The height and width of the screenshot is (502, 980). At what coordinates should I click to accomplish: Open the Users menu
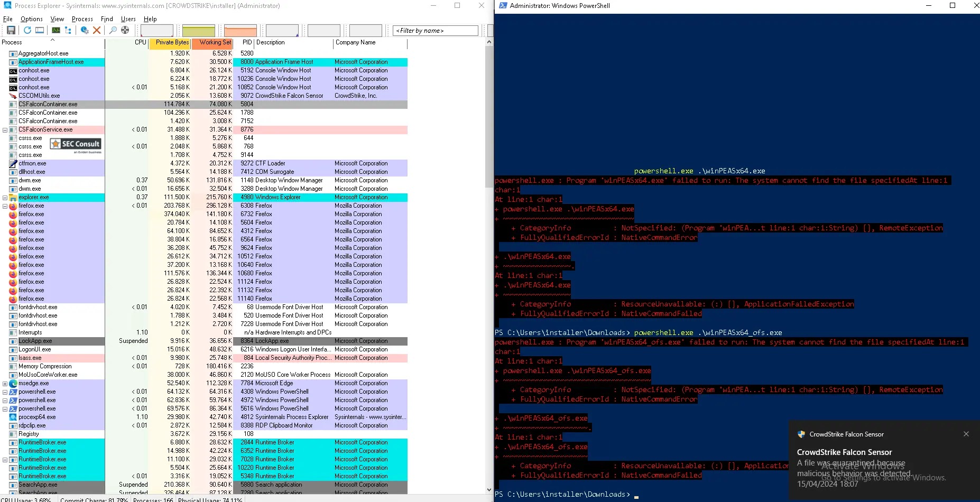(x=128, y=19)
